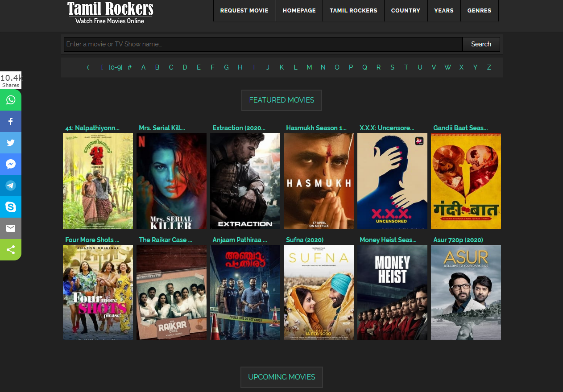Open the Sufna (2020) title link
The image size is (563, 392).
click(x=305, y=240)
